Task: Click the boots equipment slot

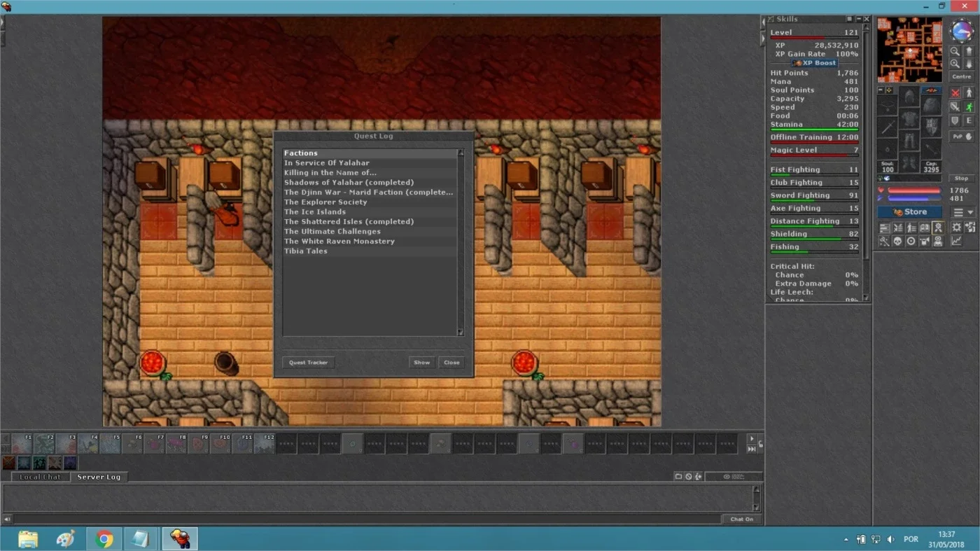Action: [910, 162]
